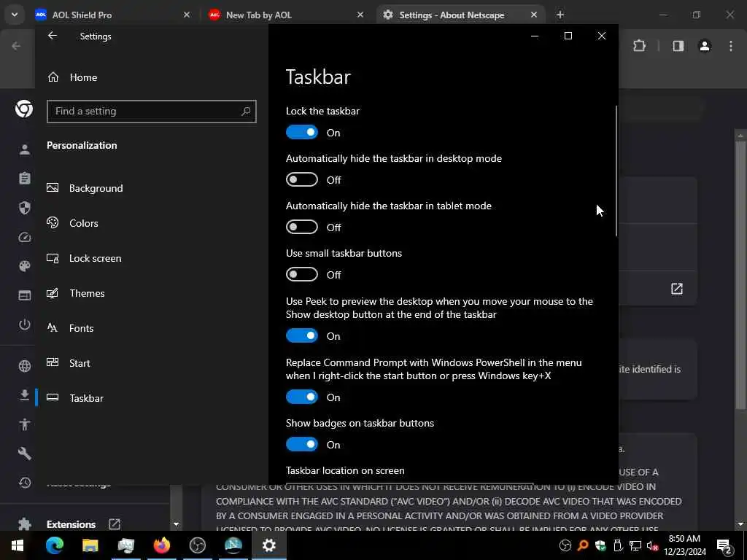Open browser profile avatar icon
The height and width of the screenshot is (560, 747).
[x=705, y=46]
